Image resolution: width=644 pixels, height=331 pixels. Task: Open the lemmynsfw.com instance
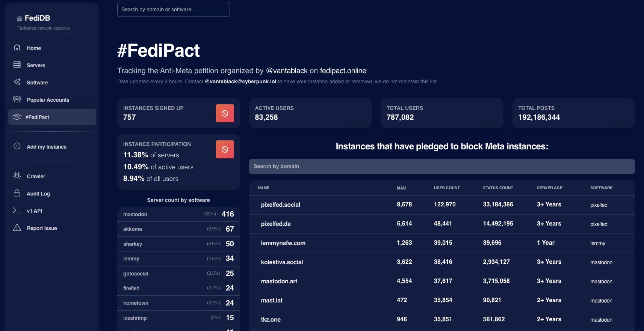point(283,243)
